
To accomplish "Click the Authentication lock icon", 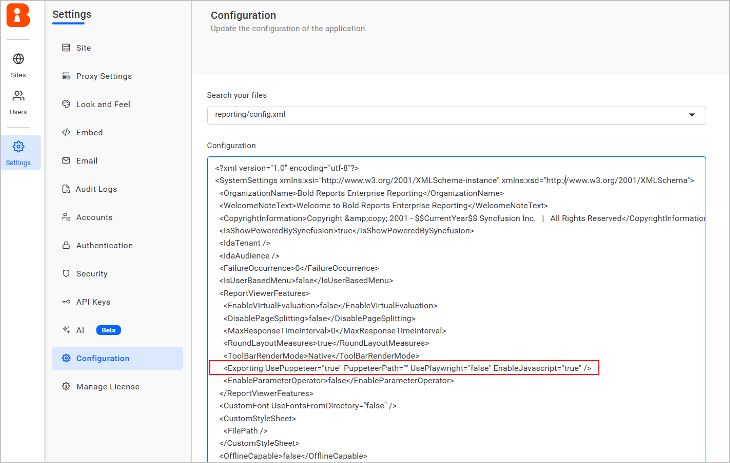I will point(66,245).
